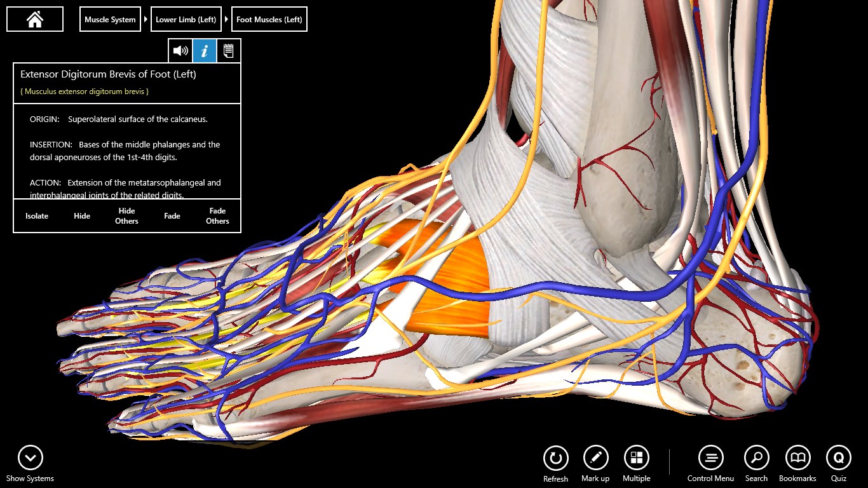This screenshot has width=868, height=488.
Task: Open Muscle System breadcrumb menu
Action: 109,19
